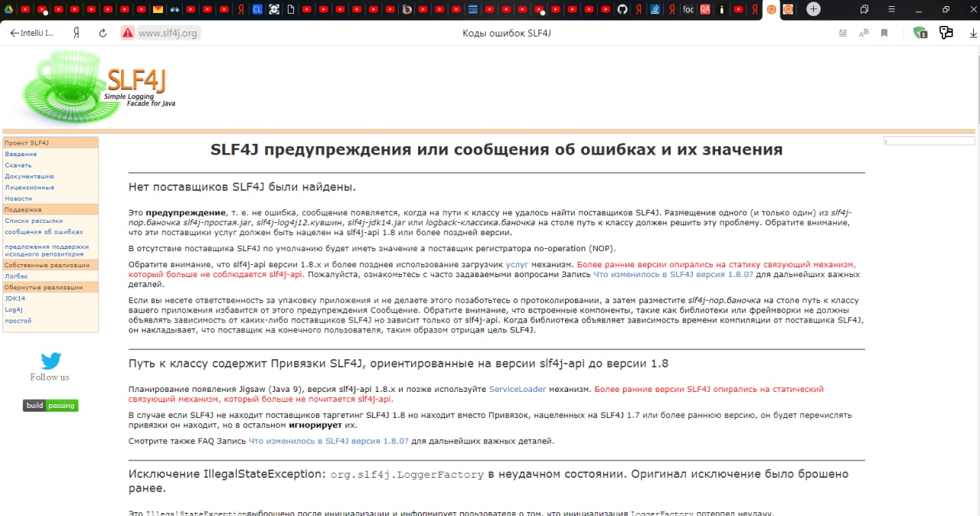
Task: Switch to the GitHub tab
Action: [622, 9]
